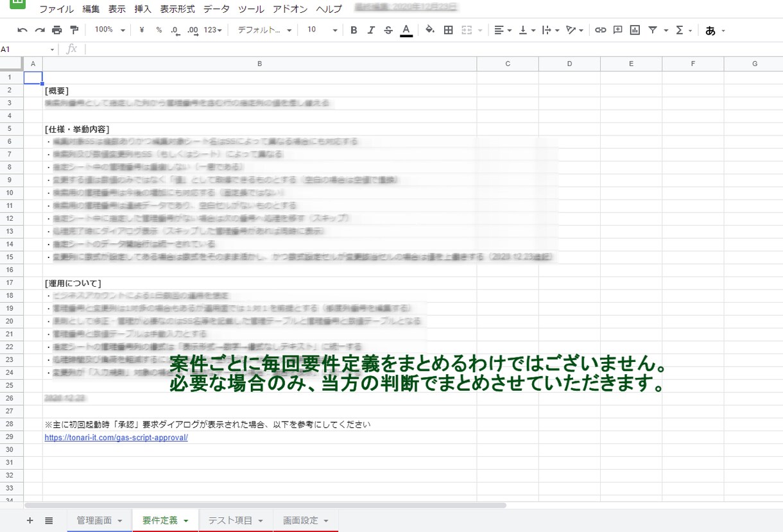Screen dimensions: 783x532
Task: Open the 編集 menu
Action: pos(91,9)
